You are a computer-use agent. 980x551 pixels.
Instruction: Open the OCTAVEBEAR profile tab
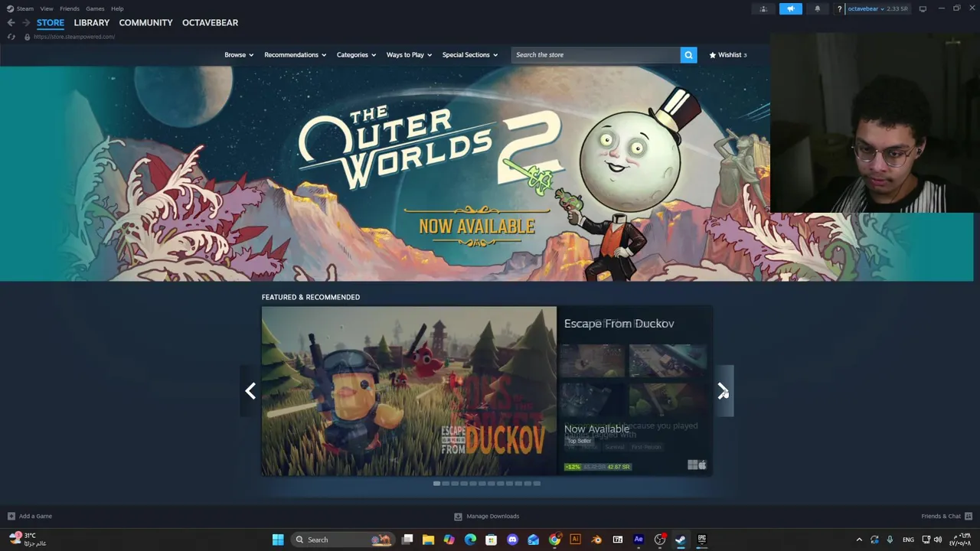(210, 23)
